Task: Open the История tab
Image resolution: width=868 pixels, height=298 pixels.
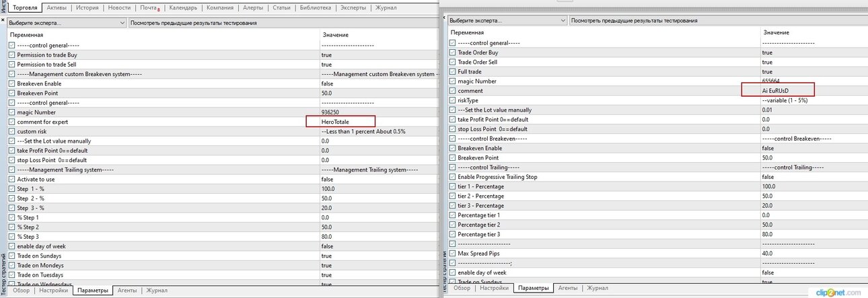Action: click(87, 8)
